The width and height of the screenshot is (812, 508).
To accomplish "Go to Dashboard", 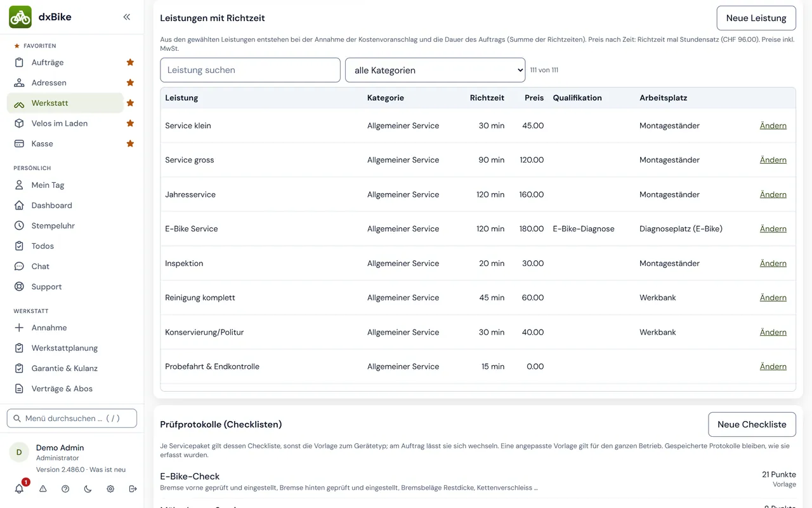I will coord(72,205).
